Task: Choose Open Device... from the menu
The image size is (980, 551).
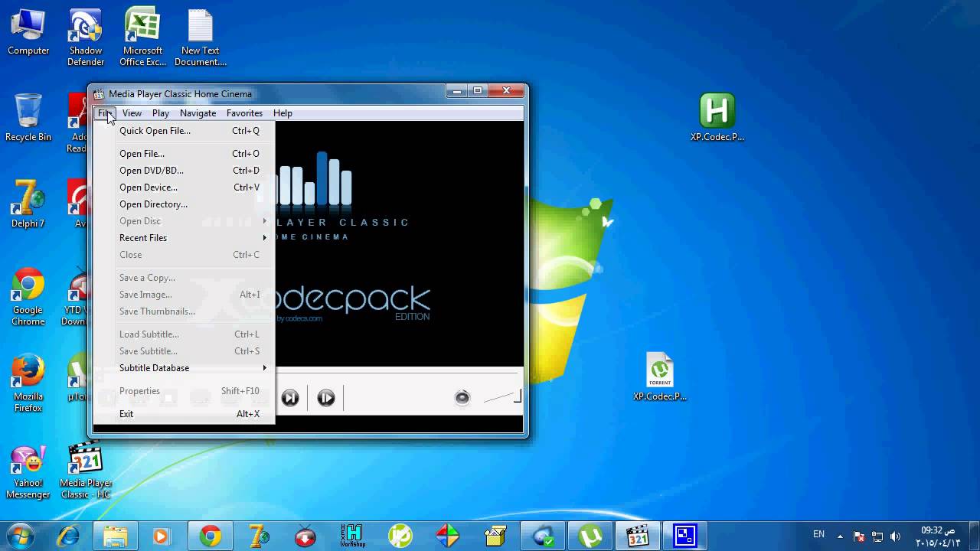Action: click(x=184, y=187)
